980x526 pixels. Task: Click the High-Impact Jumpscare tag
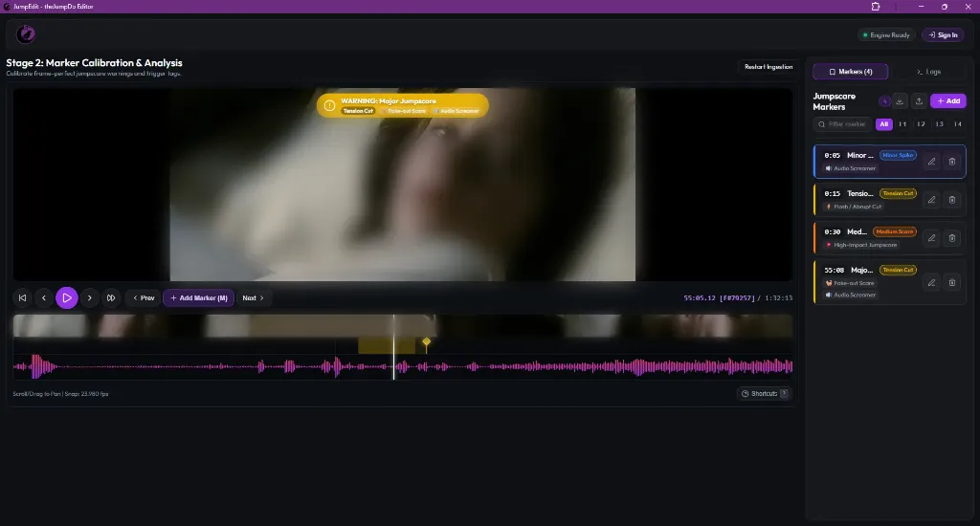pyautogui.click(x=861, y=245)
